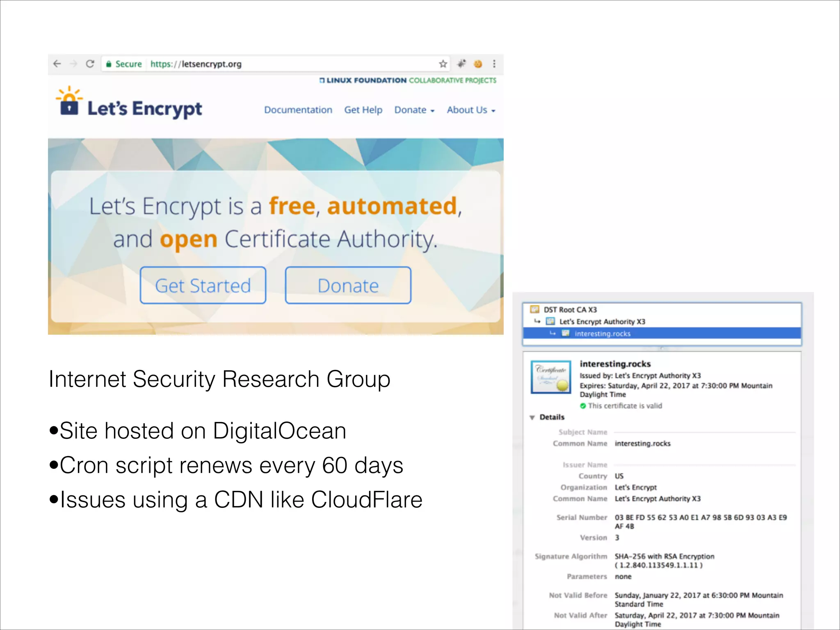Reload the letsencrypt.org page
Image resolution: width=840 pixels, height=630 pixels.
point(90,64)
